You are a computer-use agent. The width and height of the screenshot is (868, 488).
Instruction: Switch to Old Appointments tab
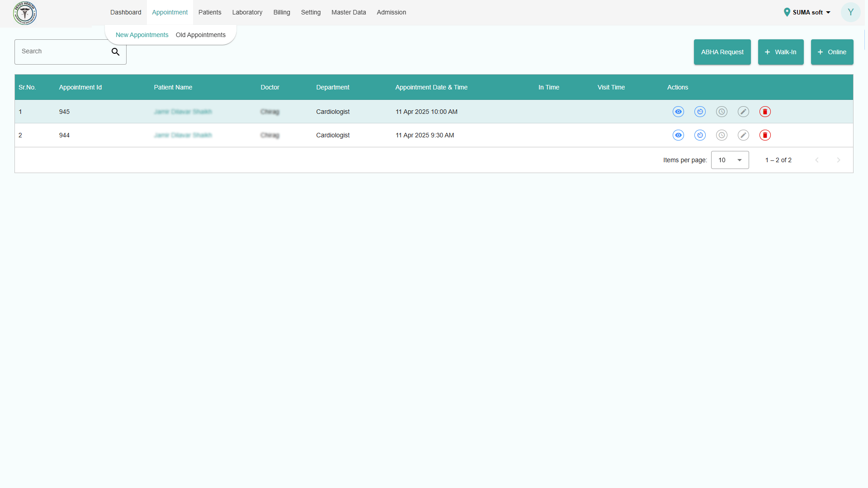200,35
